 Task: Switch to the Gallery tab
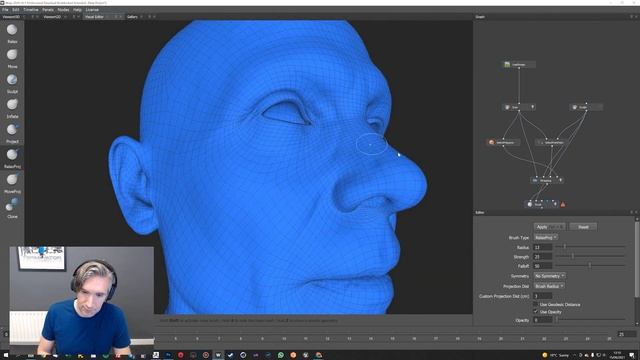132,17
